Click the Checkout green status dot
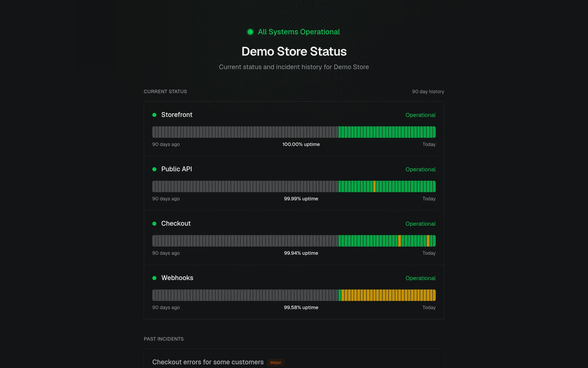Screen dimensions: 588x368 [x=154, y=224]
